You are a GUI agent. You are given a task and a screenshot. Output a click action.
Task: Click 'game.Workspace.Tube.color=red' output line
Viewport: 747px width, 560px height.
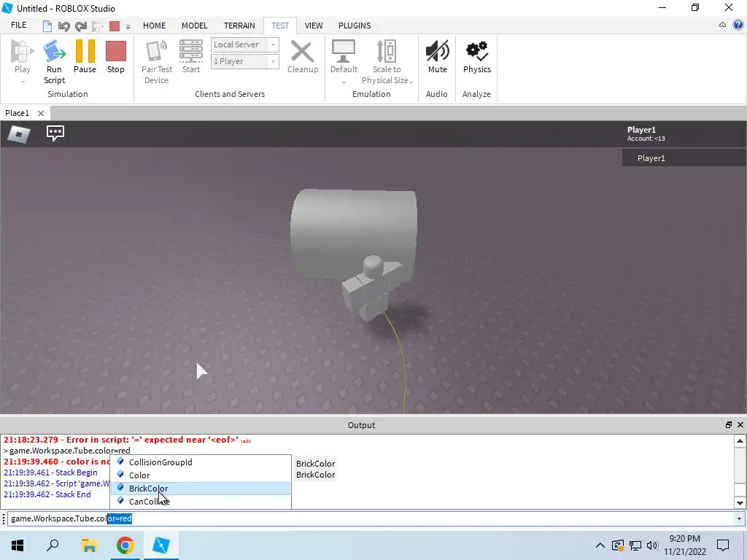tap(66, 451)
